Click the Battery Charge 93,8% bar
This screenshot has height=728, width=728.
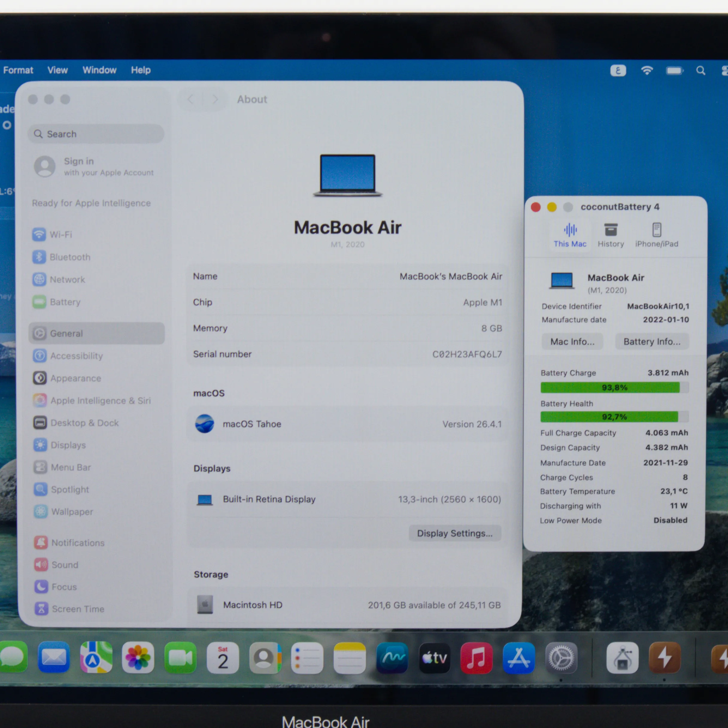coord(614,387)
